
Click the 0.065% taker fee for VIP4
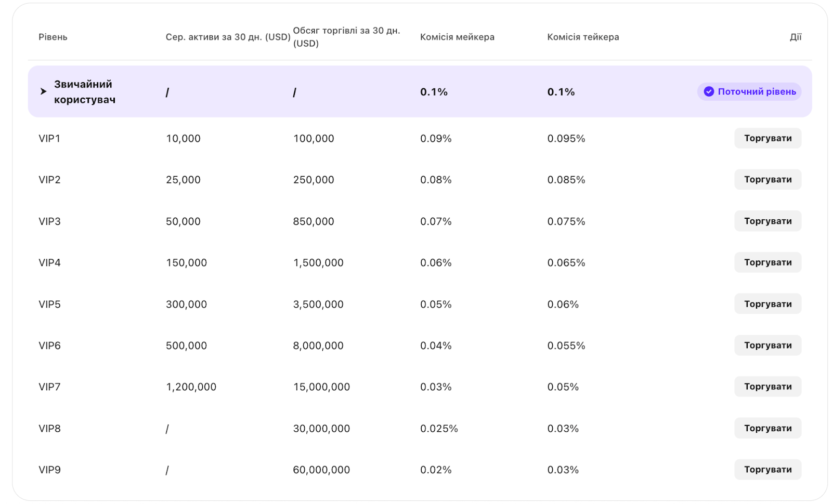click(566, 263)
